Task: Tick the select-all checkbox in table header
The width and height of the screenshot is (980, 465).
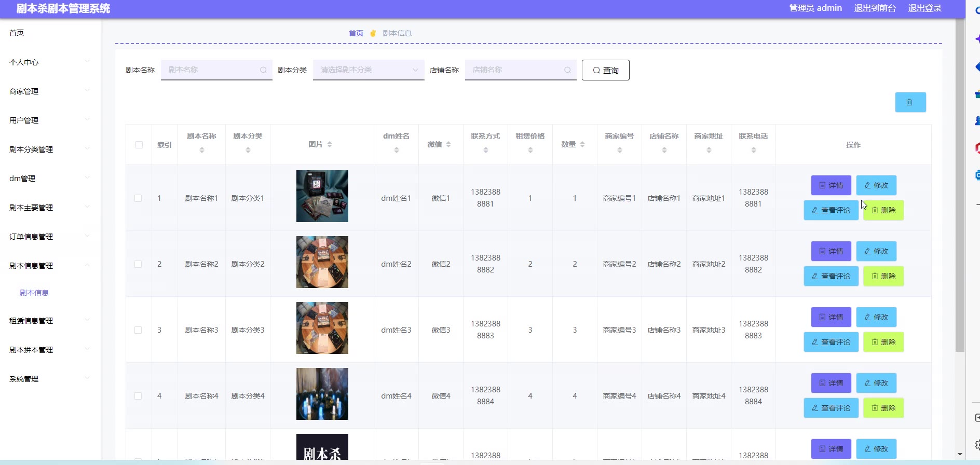Action: (x=139, y=145)
